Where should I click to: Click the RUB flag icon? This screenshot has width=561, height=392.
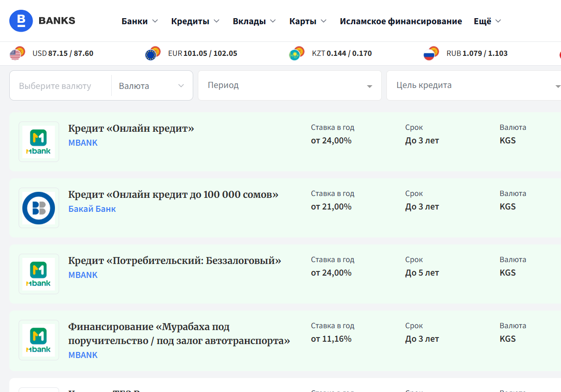click(x=431, y=54)
